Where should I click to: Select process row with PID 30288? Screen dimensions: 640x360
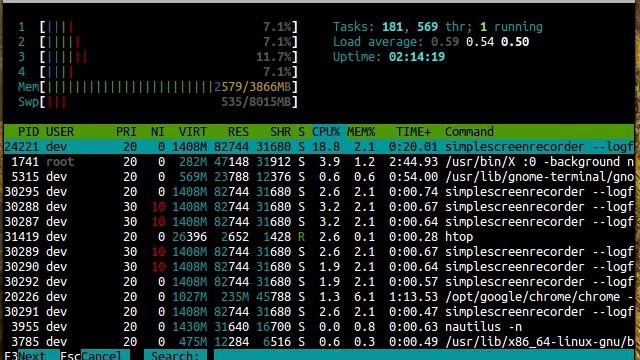click(x=319, y=207)
